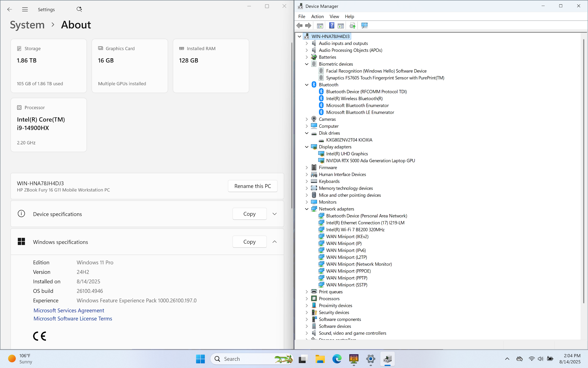Screen dimensions: 588x368
Task: Click Wi-Fi icon in system tray
Action: [x=532, y=359]
